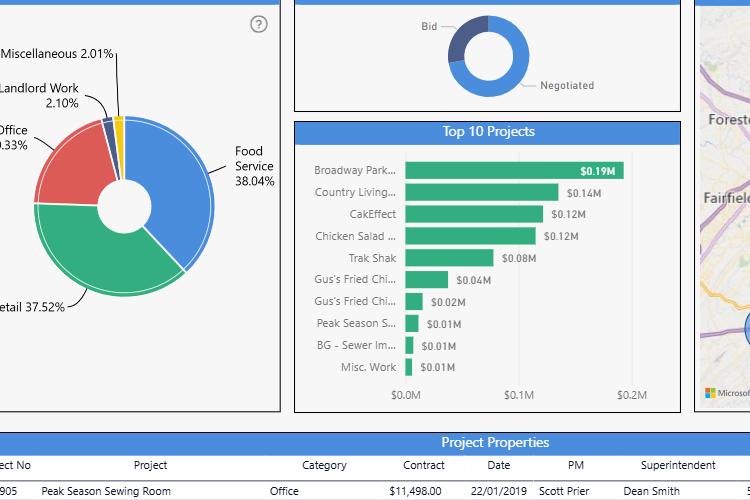
Task: Select the BG - Sewer Im... bar
Action: [409, 345]
